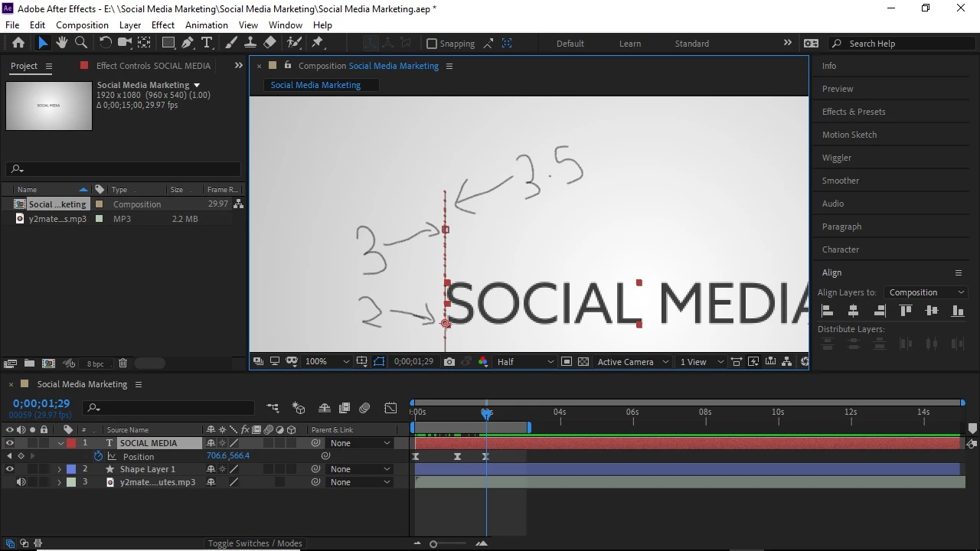Click the Interpret Footage icon in Project panel
This screenshot has height=551, width=980.
pyautogui.click(x=10, y=364)
